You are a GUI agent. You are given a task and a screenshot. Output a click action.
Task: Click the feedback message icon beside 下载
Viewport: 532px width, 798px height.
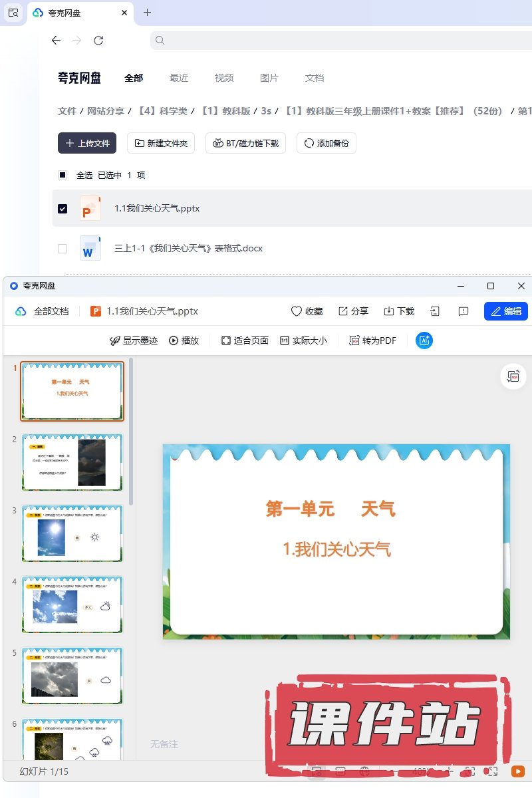464,311
